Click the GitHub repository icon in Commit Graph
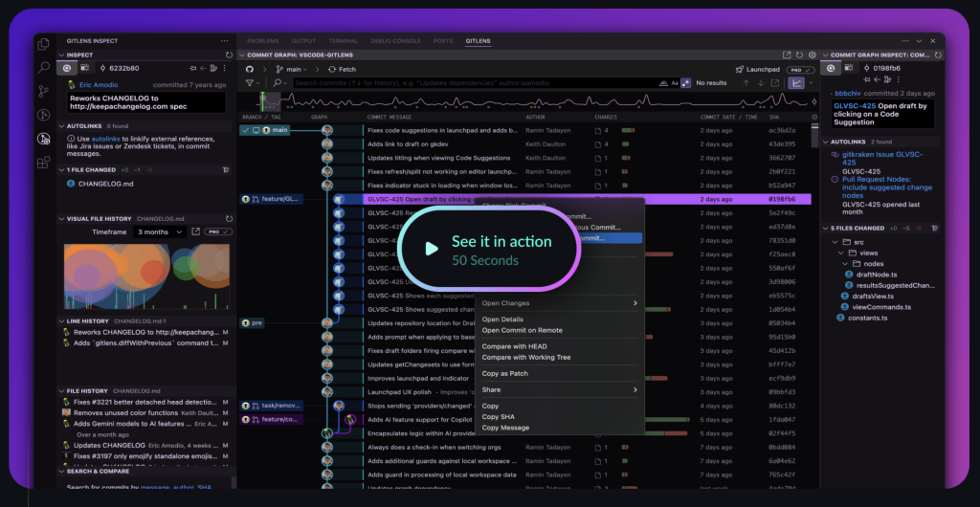This screenshot has height=507, width=980. (x=250, y=69)
